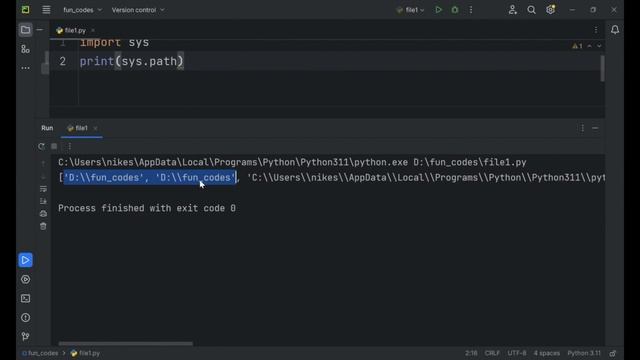Click the cursor position 2:18 indicator
The width and height of the screenshot is (640, 360).
coord(471,353)
